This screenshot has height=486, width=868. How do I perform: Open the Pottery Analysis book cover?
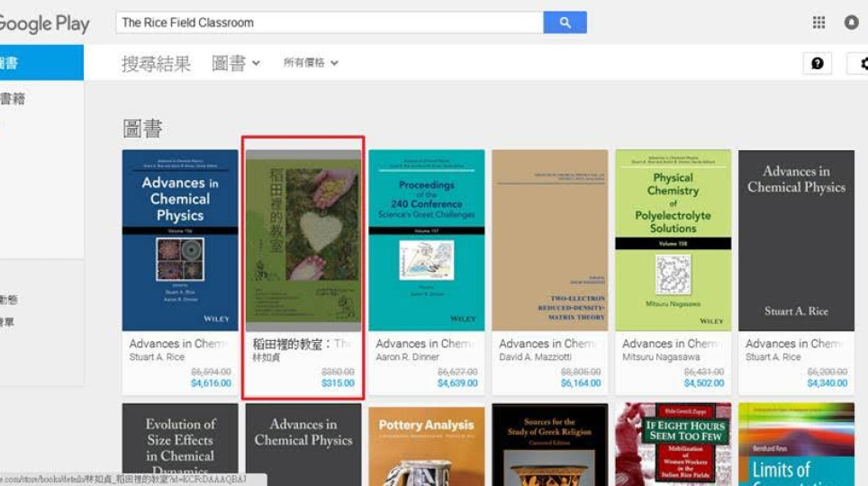[426, 446]
